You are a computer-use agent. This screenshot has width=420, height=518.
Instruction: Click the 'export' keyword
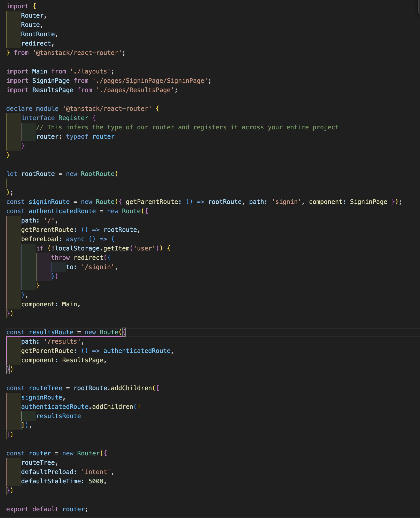17,509
